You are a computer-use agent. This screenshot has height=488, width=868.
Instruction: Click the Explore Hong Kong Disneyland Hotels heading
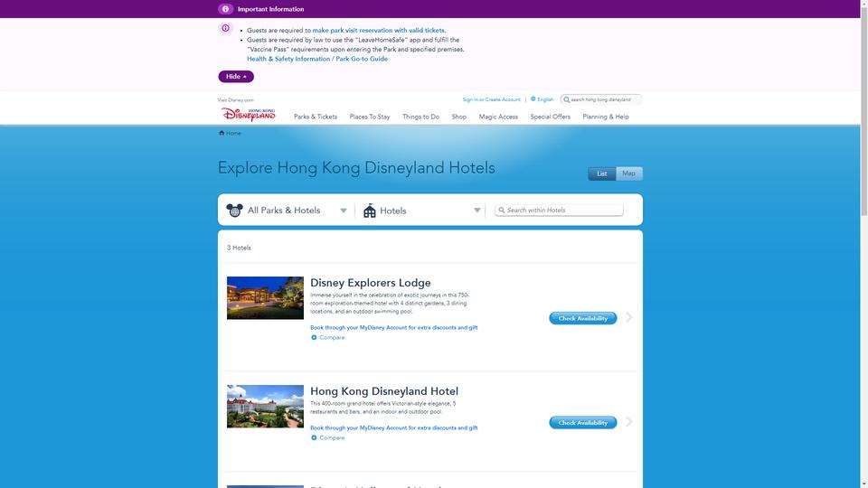point(356,168)
